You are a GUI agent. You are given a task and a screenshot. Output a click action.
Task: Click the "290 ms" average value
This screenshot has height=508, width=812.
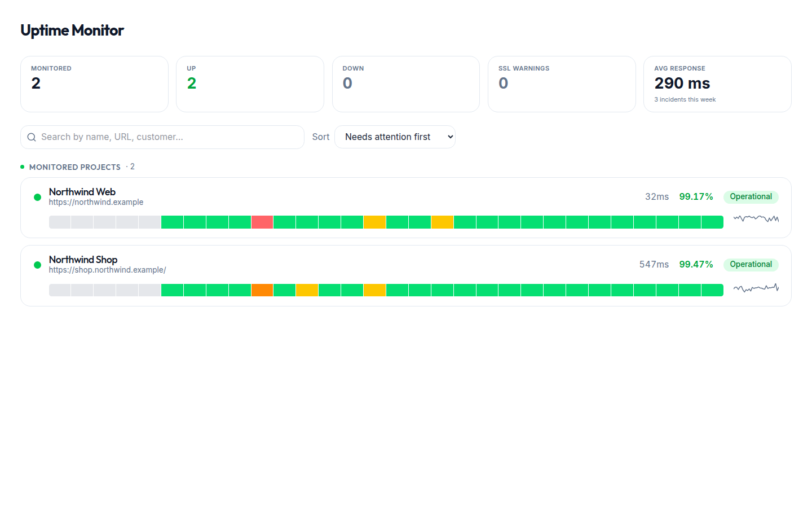point(682,84)
